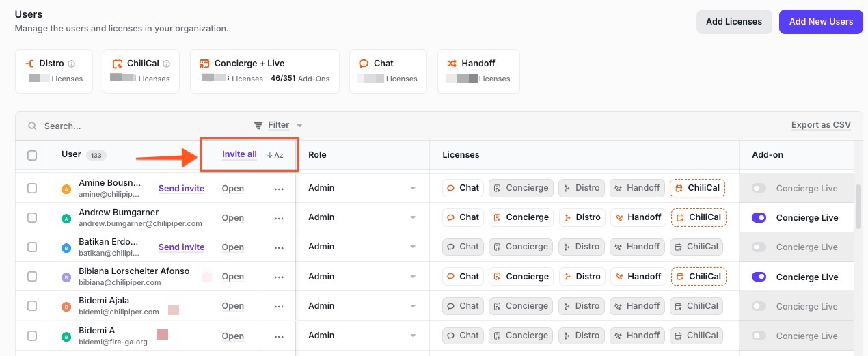Screen dimensions: 868x356
Task: Select the Distro license card
Action: click(54, 71)
